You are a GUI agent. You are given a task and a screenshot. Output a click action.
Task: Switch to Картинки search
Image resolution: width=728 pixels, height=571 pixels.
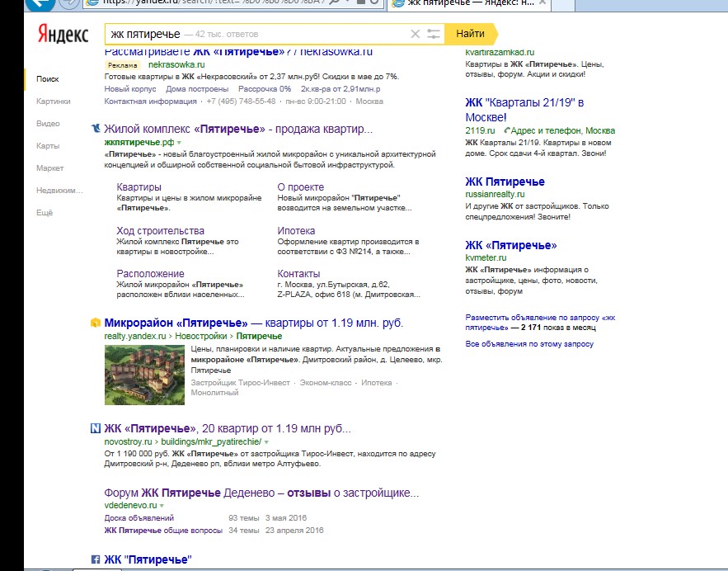(54, 101)
